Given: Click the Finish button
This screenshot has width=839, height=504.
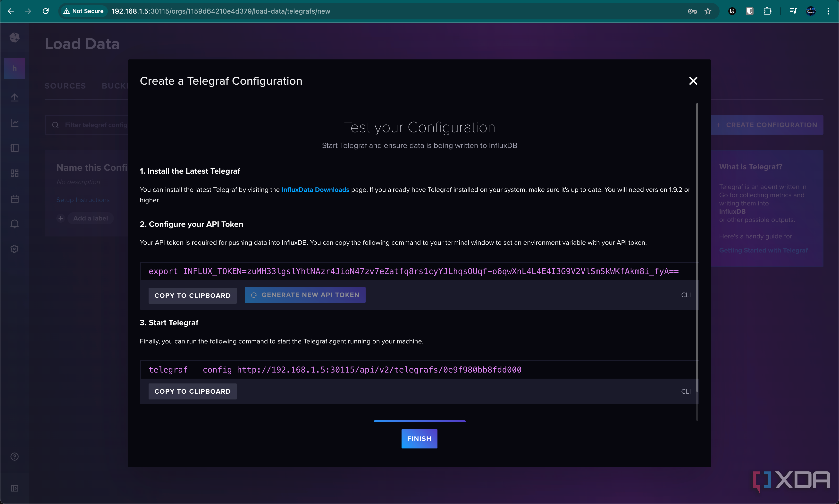Looking at the screenshot, I should (419, 439).
